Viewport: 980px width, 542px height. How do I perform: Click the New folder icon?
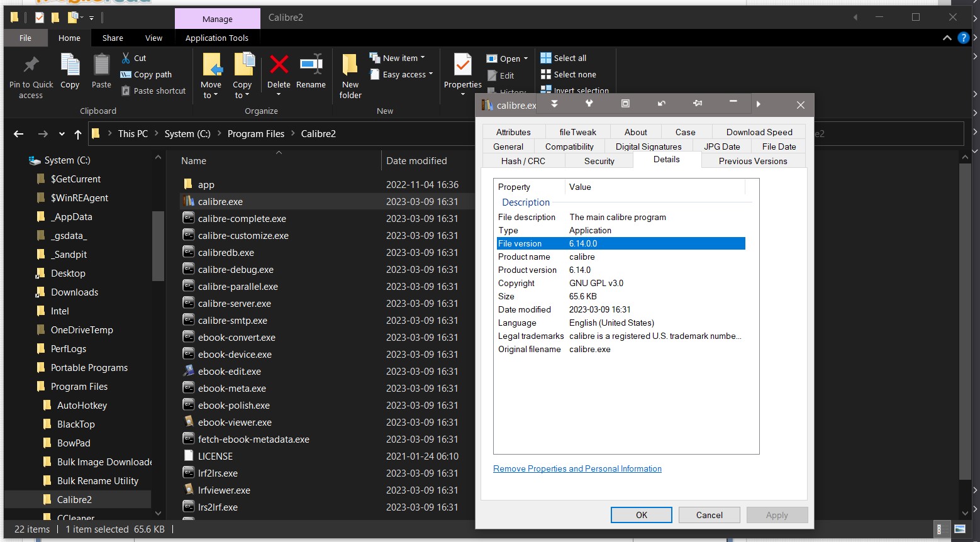(x=350, y=64)
